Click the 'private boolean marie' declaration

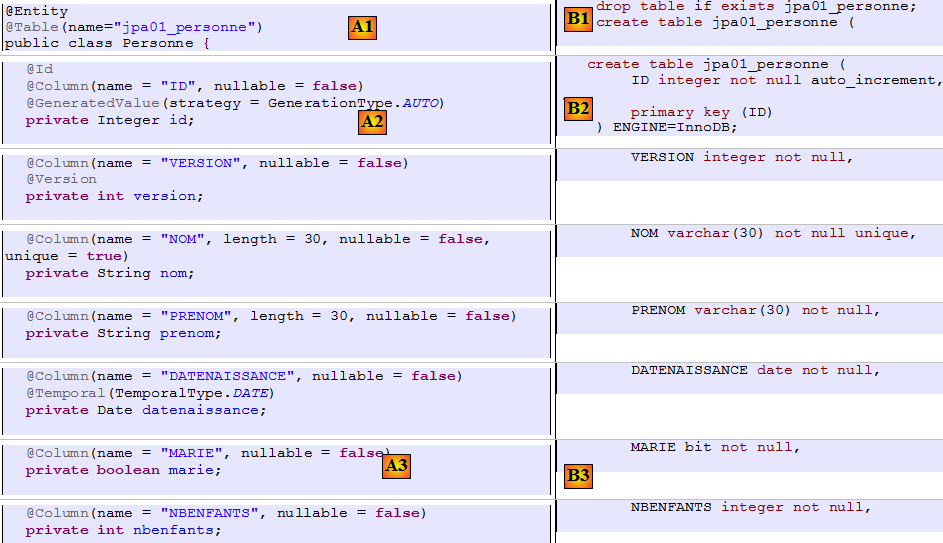(x=123, y=469)
